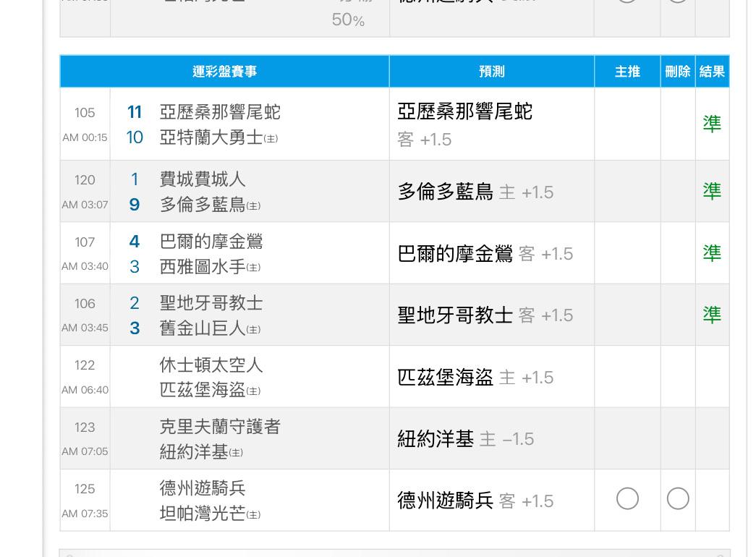Click score 11 for 亞歷桑那響尾蛇
The image size is (756, 557).
[135, 112]
